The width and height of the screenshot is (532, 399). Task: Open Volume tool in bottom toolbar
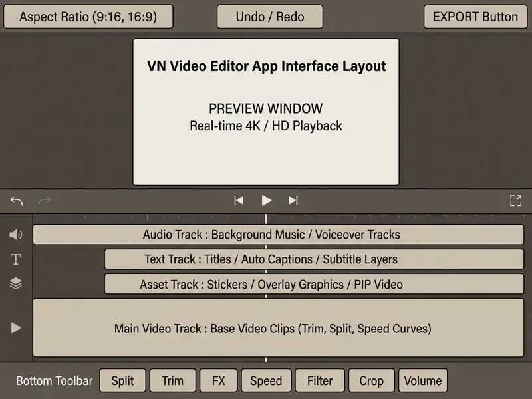tap(423, 380)
